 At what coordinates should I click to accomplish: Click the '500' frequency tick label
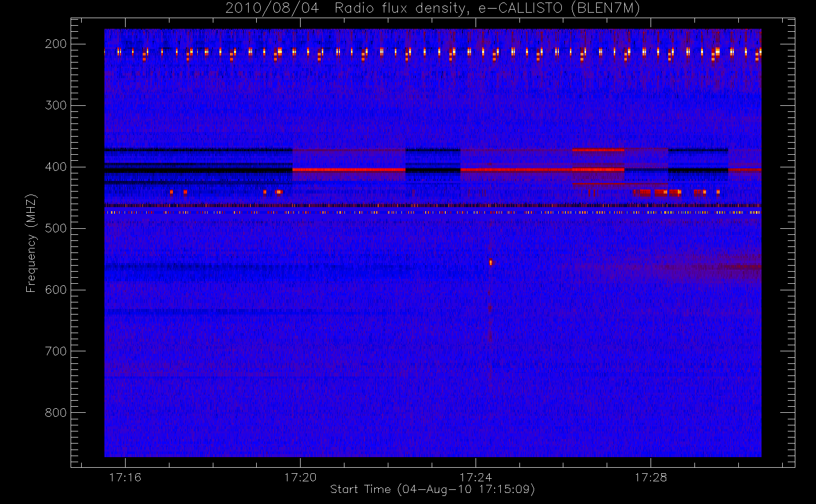56,228
